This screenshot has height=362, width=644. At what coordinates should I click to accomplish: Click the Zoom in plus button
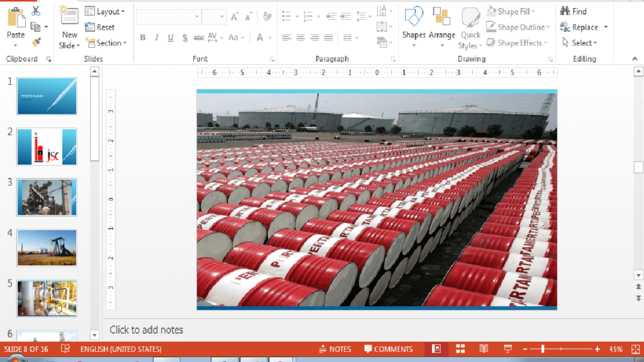point(597,349)
